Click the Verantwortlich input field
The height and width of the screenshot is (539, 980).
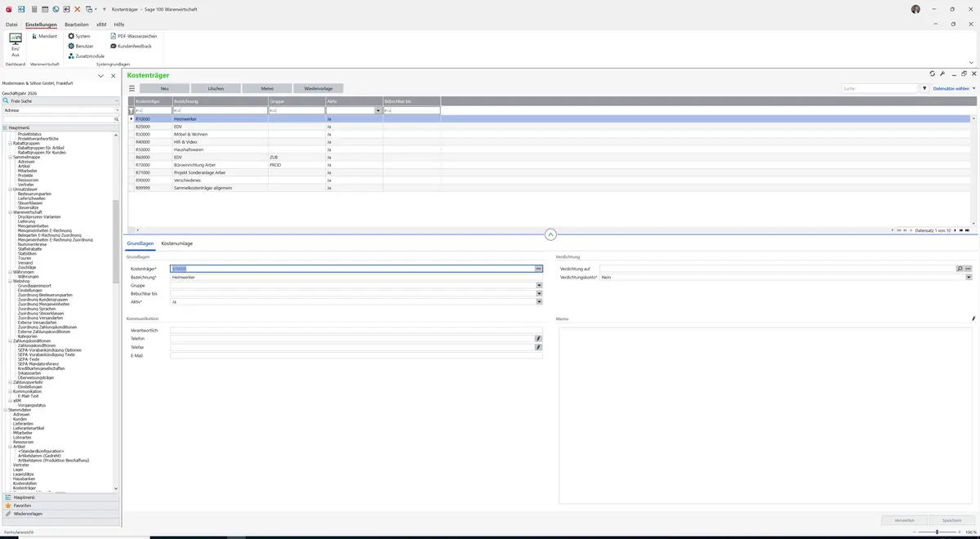point(356,330)
